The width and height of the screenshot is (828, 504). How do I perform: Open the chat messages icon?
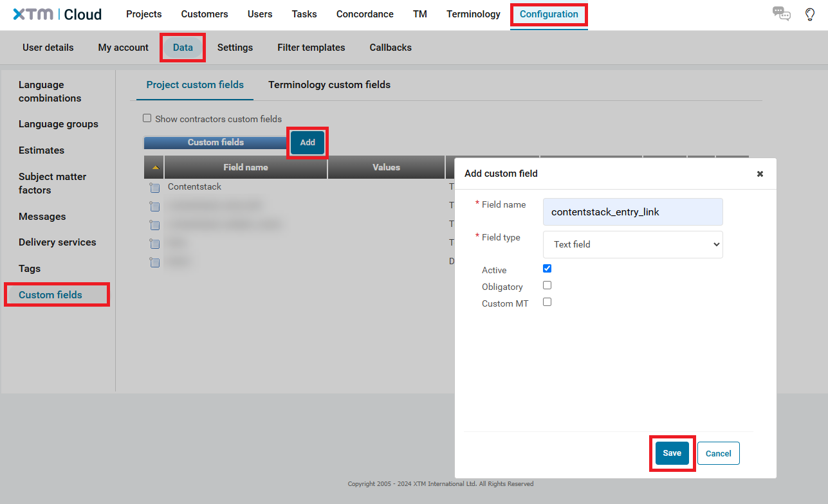781,14
